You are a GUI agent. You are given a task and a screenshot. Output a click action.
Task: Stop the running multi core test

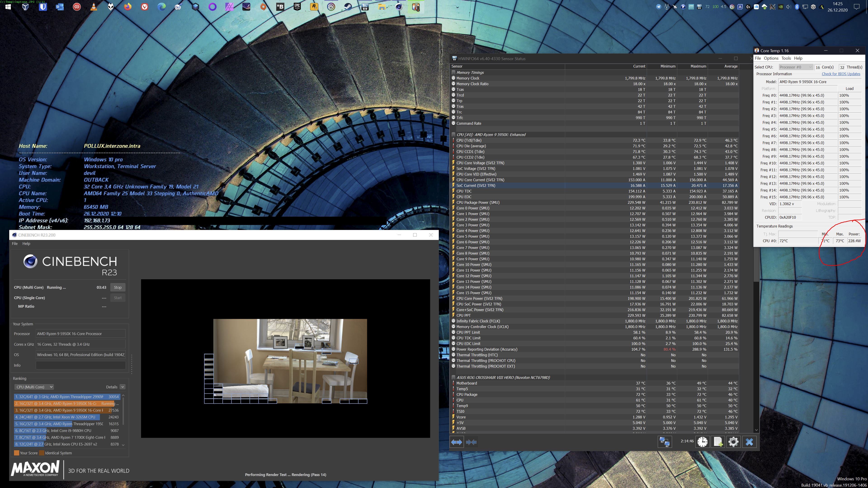pos(118,287)
